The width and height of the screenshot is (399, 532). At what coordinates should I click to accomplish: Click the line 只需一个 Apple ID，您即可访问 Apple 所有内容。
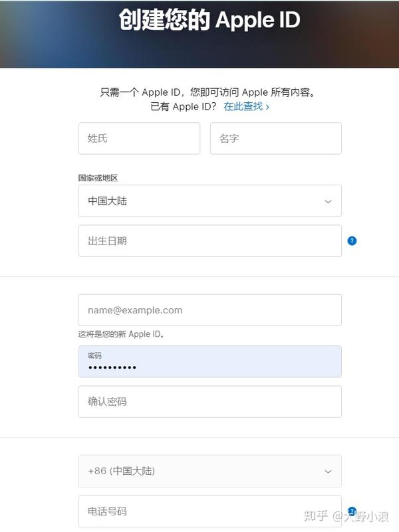pos(207,92)
